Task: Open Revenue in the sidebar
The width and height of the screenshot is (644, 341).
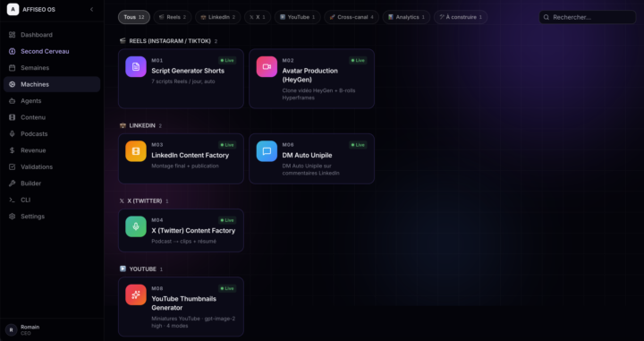Action: coord(52,150)
